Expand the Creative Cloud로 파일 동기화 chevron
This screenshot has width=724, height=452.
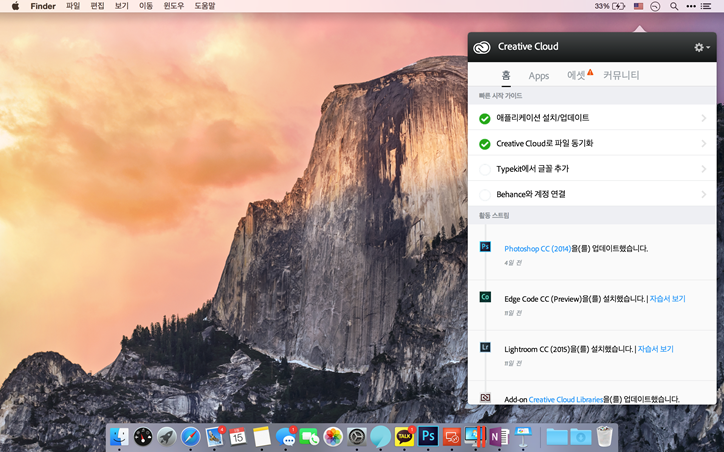(704, 144)
